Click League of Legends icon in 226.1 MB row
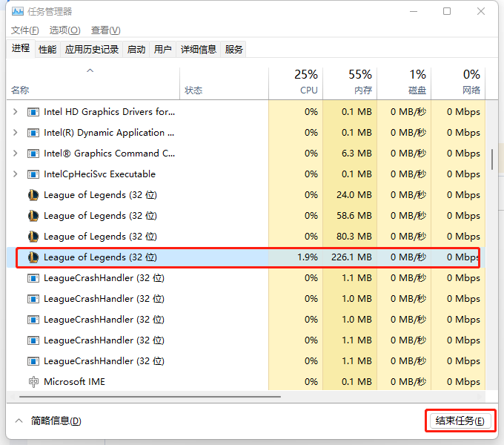The height and width of the screenshot is (445, 504). pyautogui.click(x=33, y=257)
